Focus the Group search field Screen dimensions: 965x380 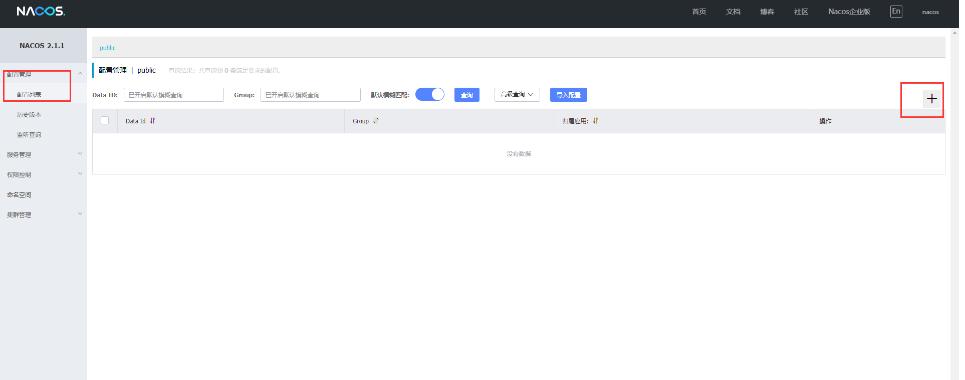pyautogui.click(x=310, y=95)
